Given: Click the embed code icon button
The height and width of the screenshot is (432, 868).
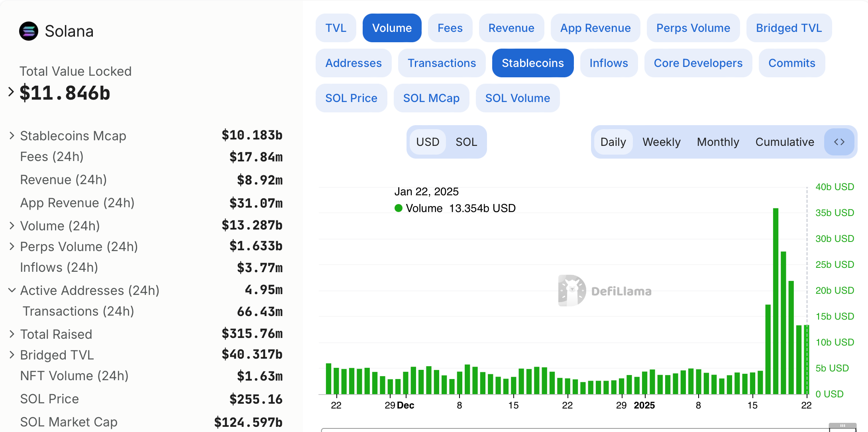Looking at the screenshot, I should 839,142.
